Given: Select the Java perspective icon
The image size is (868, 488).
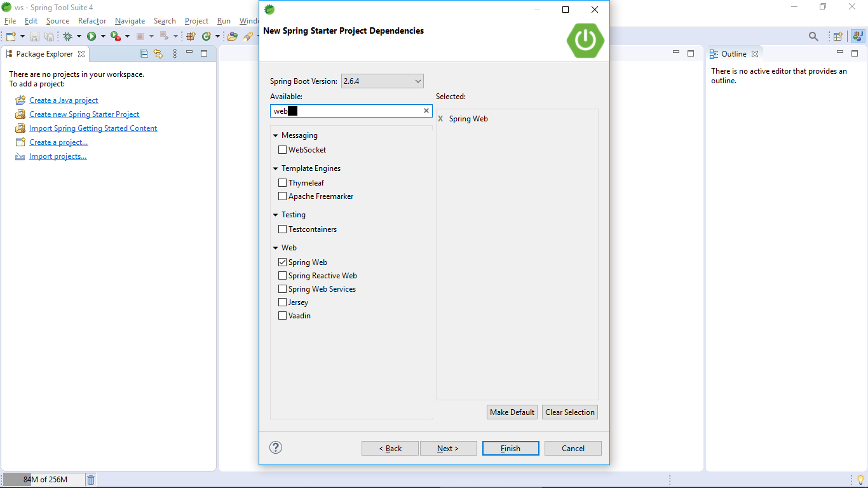Looking at the screenshot, I should click(x=858, y=36).
